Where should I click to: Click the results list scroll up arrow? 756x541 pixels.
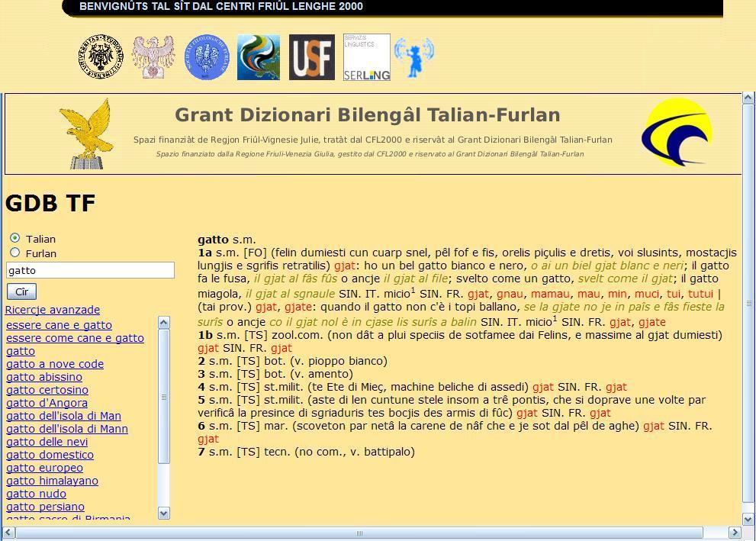[164, 323]
